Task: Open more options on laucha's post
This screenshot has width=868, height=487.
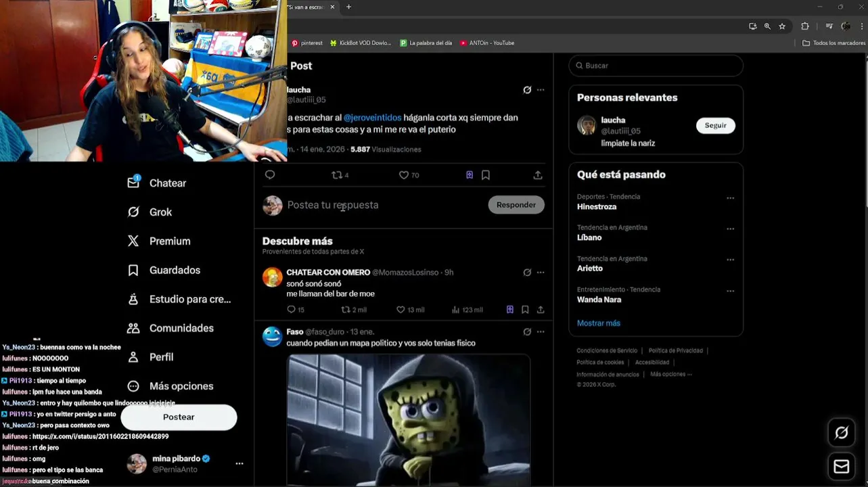Action: (541, 90)
